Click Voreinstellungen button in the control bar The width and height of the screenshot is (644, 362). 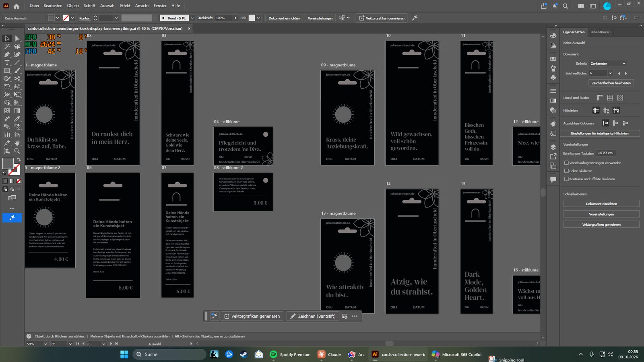(x=320, y=18)
